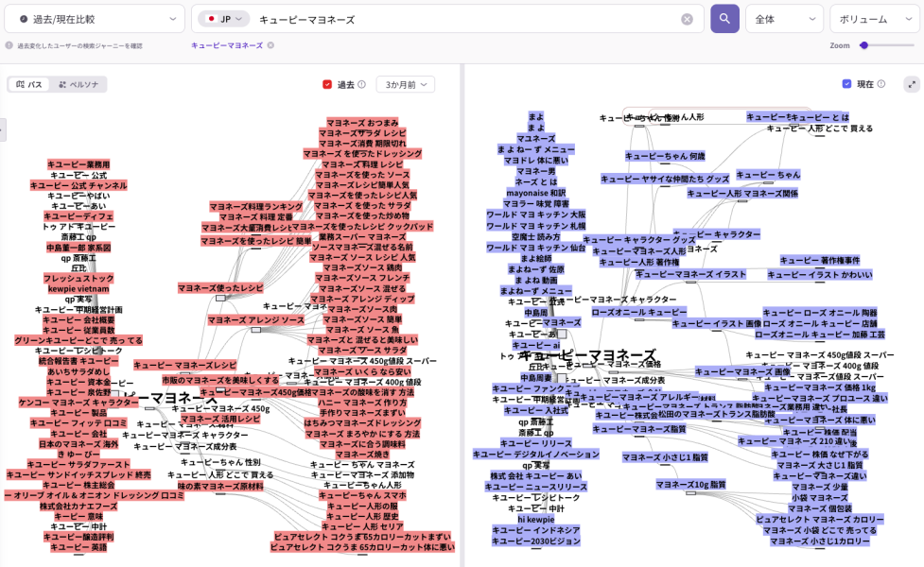This screenshot has width=924, height=567.
Task: Click the fullscreen expand icon on the right panel
Action: 912,84
